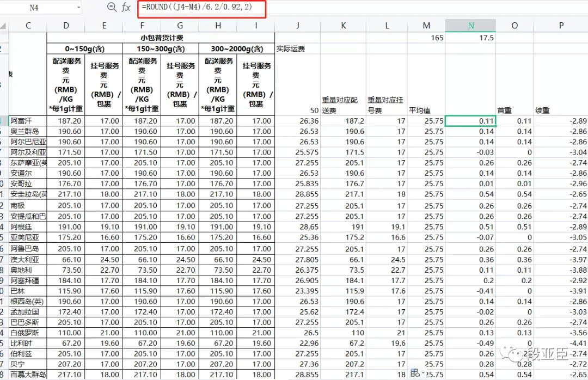Click column E value 21.00 in 白俄罗斯 row
The width and height of the screenshot is (588, 380).
pos(104,333)
